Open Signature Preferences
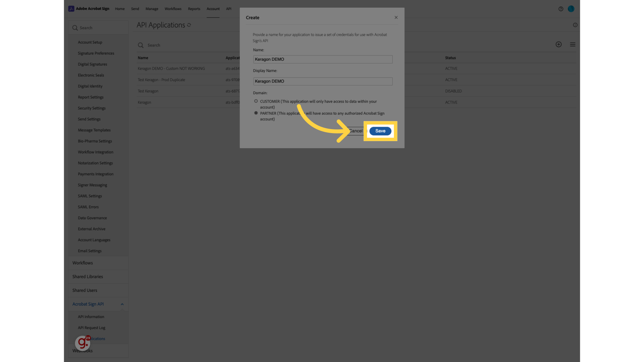The width and height of the screenshot is (644, 362). coord(96,54)
